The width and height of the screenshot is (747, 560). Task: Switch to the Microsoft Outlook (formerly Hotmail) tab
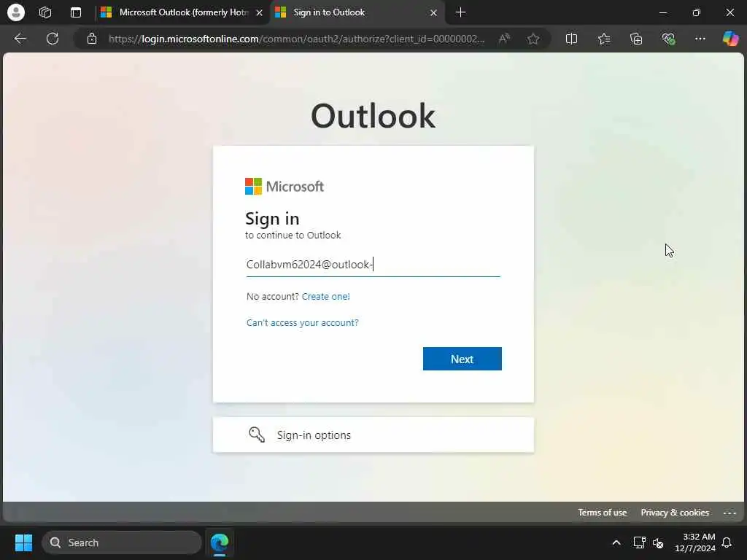[183, 12]
